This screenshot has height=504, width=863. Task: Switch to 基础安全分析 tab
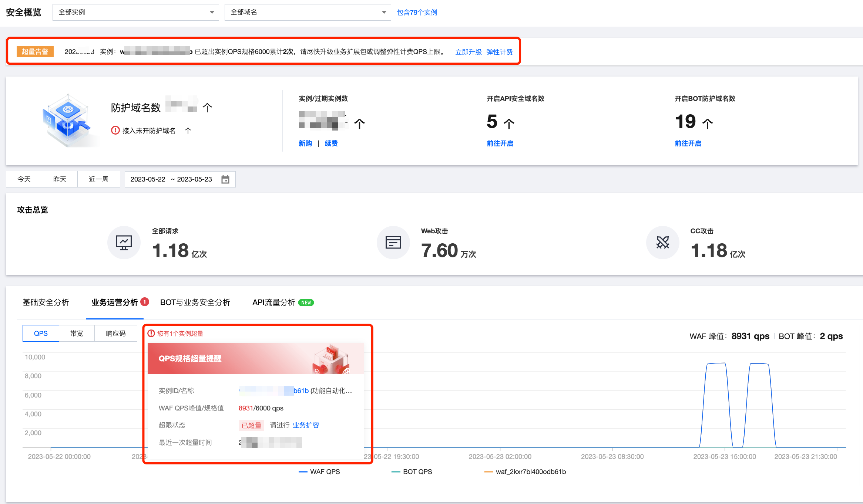pos(46,302)
